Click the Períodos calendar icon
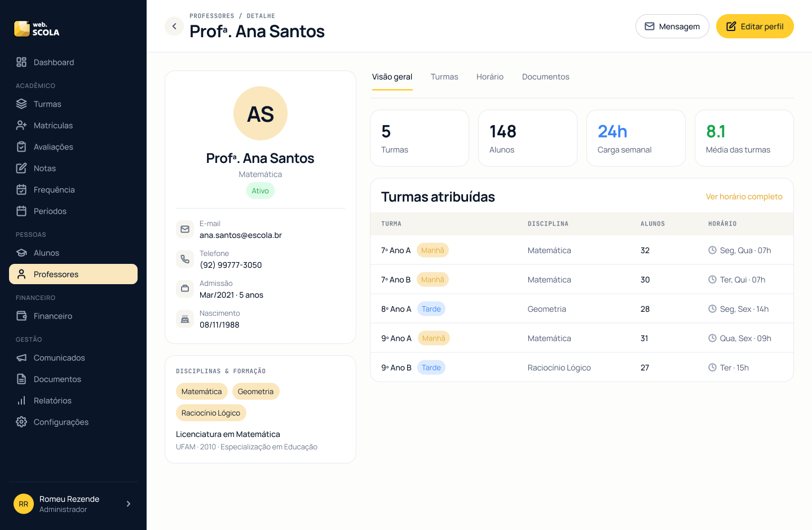Screen dimensions: 812x530 (21, 211)
